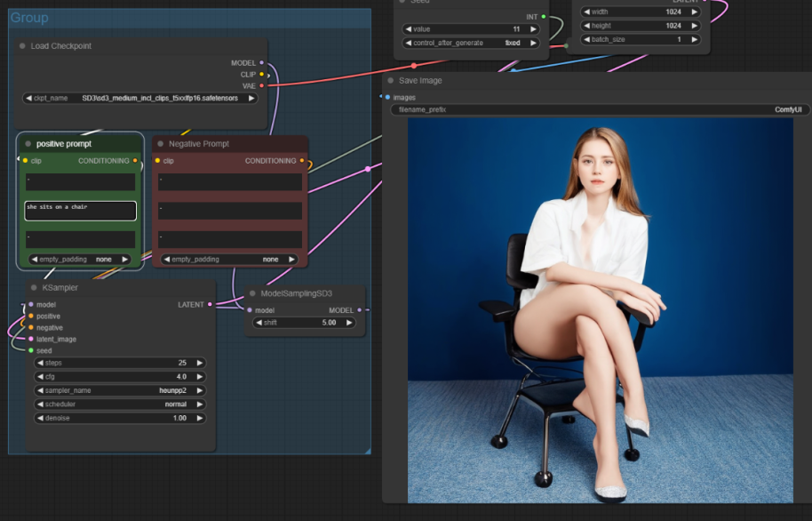812x521 pixels.
Task: Open Negative Prompt empty_padding dropdown
Action: coord(229,260)
